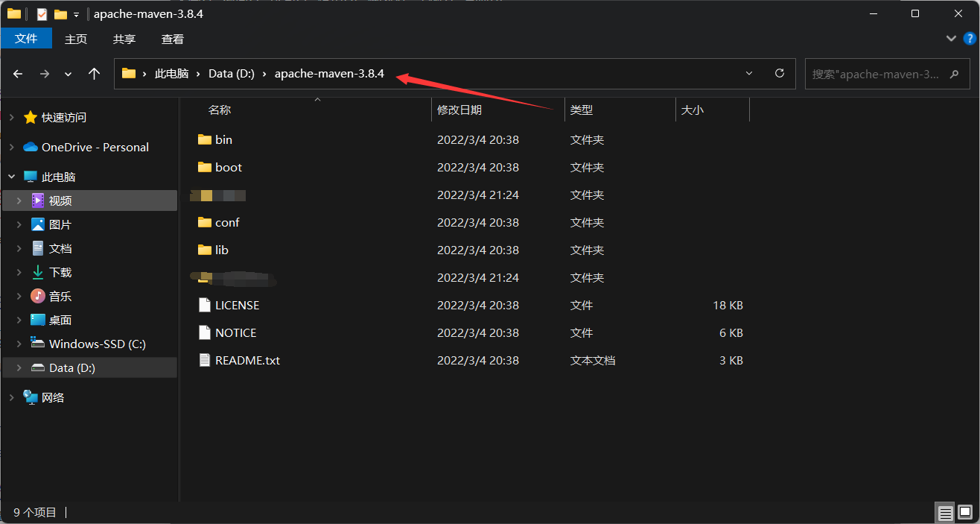The height and width of the screenshot is (524, 980).
Task: Select Data (D:) drive in the tree
Action: click(x=71, y=367)
